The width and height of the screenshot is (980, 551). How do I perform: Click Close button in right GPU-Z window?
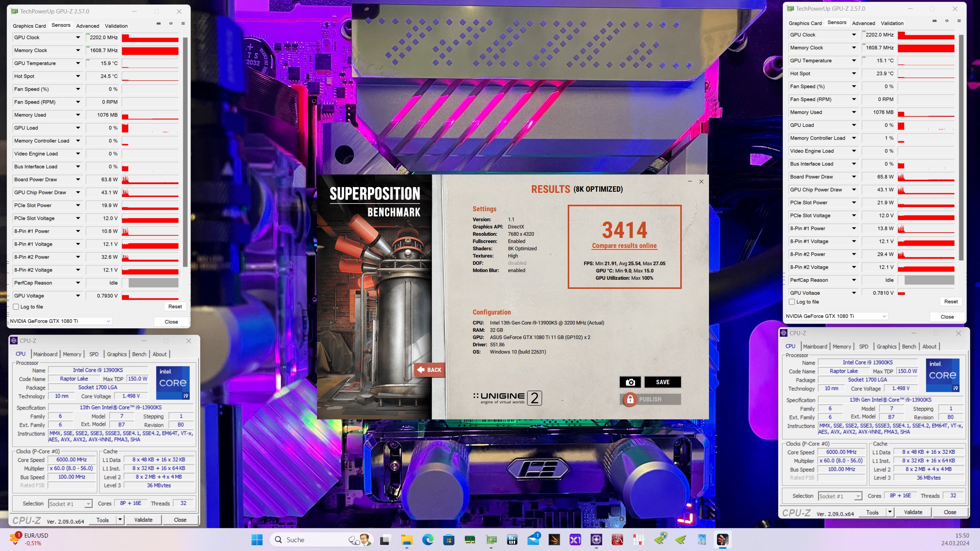point(947,316)
